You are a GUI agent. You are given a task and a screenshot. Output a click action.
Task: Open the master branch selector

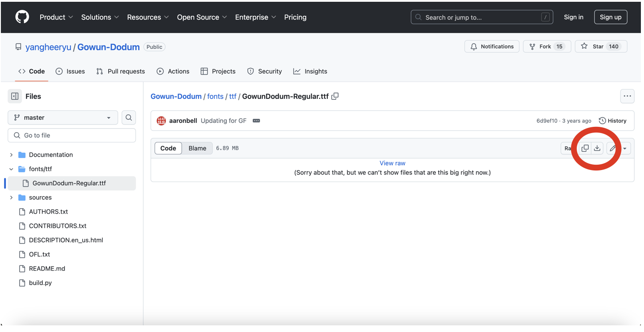tap(63, 117)
